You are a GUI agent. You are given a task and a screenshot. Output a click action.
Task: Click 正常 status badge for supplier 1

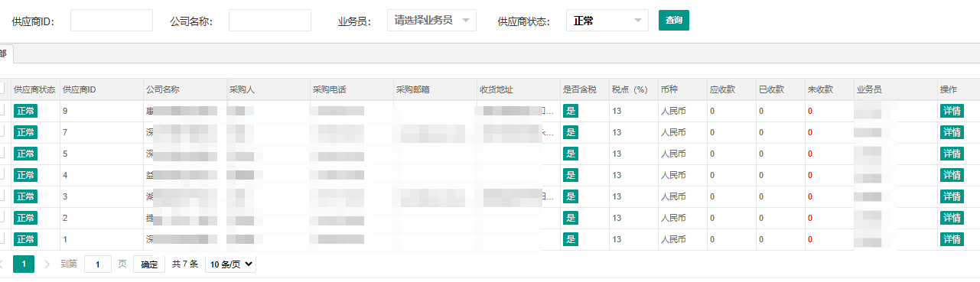point(26,239)
